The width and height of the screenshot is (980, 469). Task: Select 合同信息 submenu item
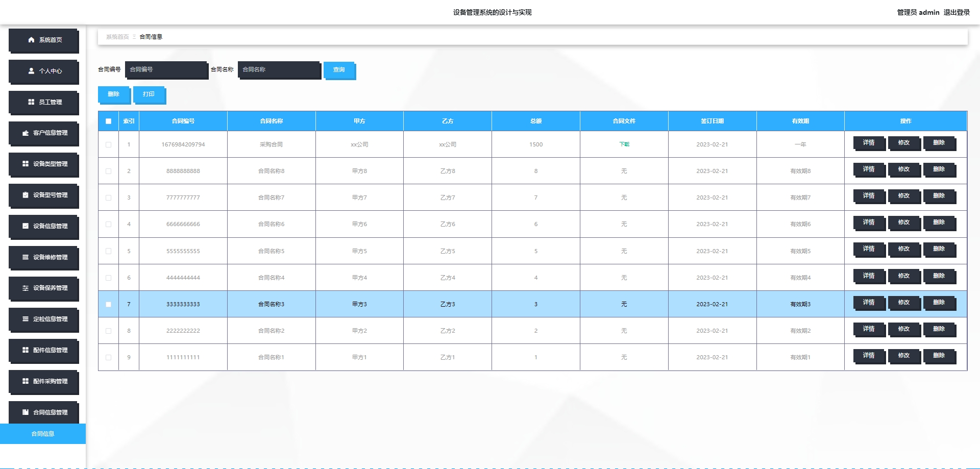click(43, 434)
